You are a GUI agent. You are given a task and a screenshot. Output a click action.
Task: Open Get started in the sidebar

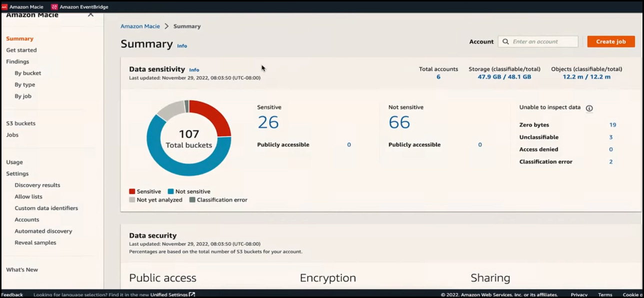coord(21,50)
